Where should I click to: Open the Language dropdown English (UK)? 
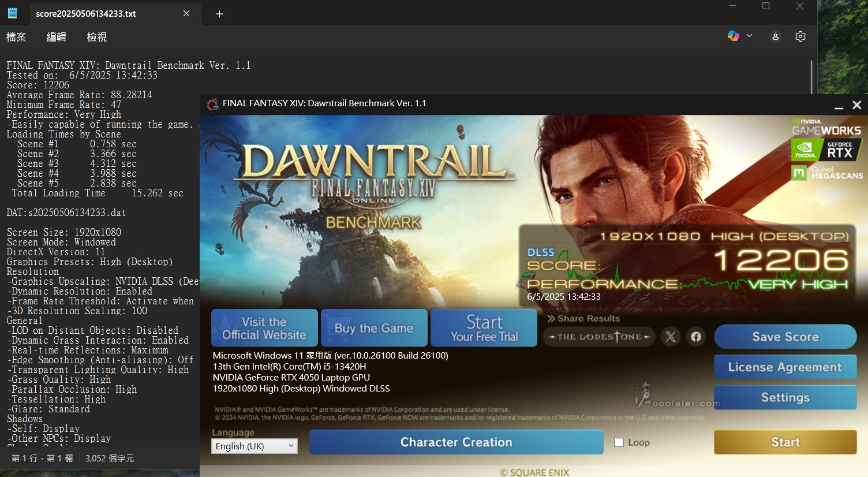click(x=255, y=446)
